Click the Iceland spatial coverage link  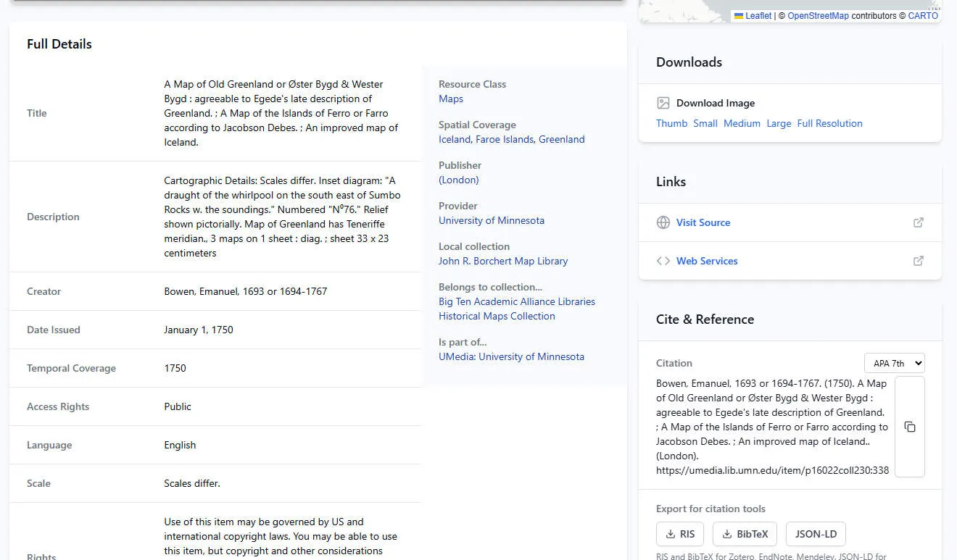pyautogui.click(x=455, y=139)
